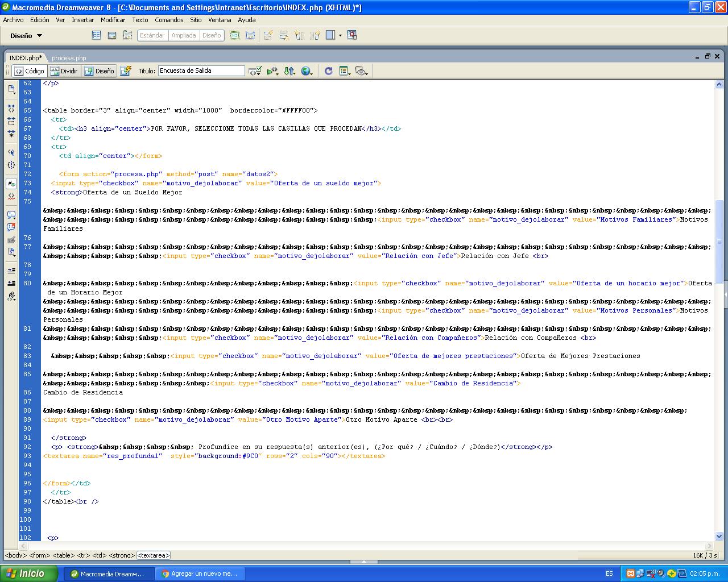Click the Indent Code icon
The height and width of the screenshot is (582, 728).
click(x=11, y=271)
